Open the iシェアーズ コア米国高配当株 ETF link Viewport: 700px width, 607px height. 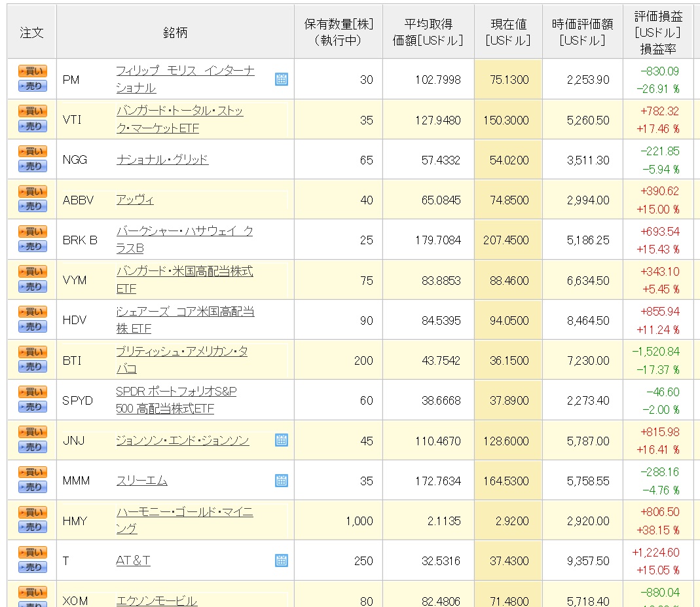point(185,320)
